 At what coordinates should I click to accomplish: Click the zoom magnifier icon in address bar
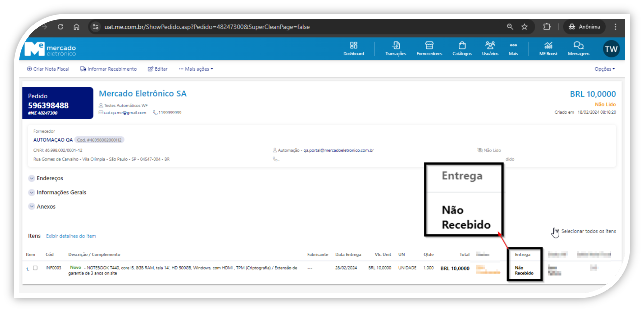pos(510,27)
